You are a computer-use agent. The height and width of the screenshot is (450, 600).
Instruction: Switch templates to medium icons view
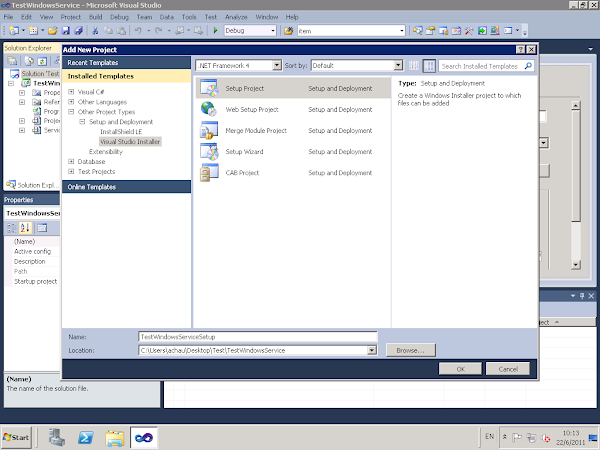pos(429,66)
